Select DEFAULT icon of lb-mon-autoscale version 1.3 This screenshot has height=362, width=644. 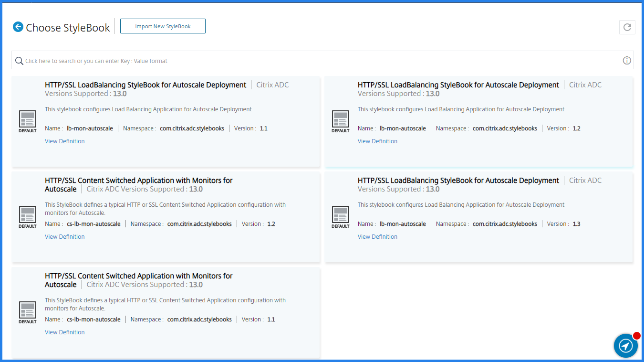[341, 217]
